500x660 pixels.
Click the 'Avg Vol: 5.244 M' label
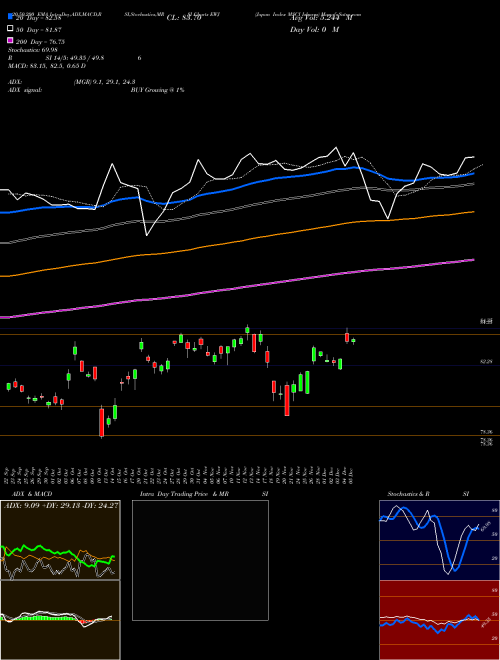click(321, 18)
